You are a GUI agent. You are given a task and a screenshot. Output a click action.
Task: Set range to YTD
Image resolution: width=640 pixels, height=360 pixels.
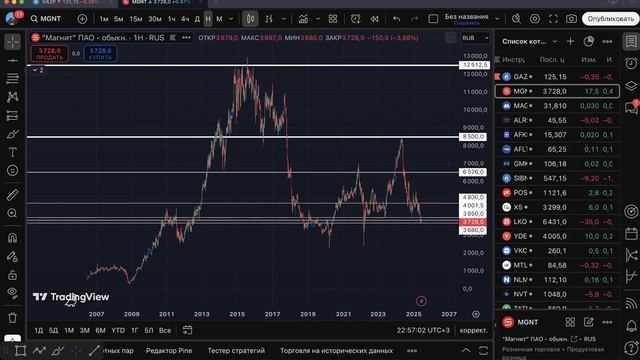tap(118, 330)
